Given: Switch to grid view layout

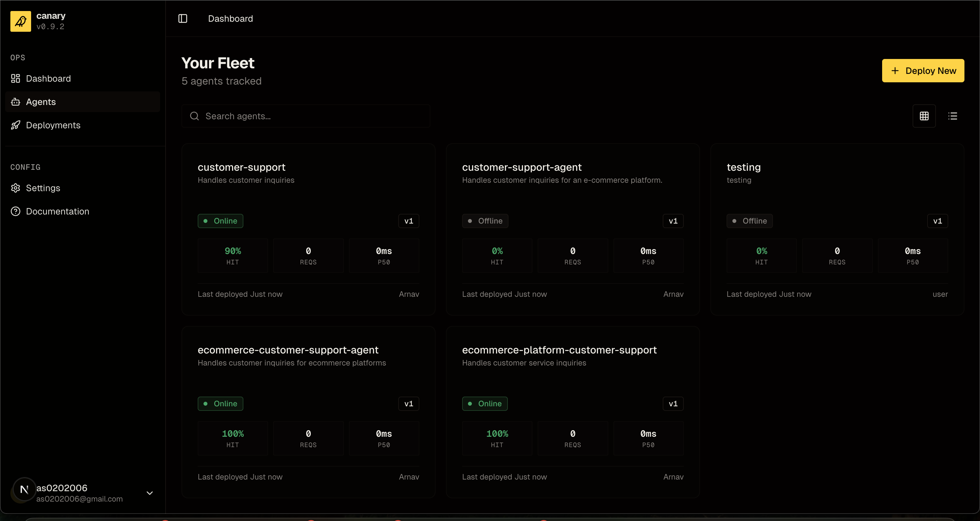Looking at the screenshot, I should 924,116.
